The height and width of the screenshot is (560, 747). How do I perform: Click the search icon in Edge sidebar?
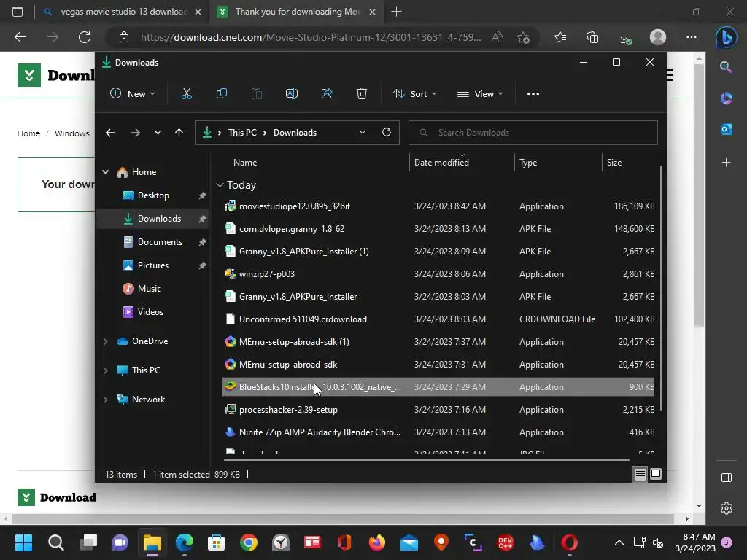point(726,67)
